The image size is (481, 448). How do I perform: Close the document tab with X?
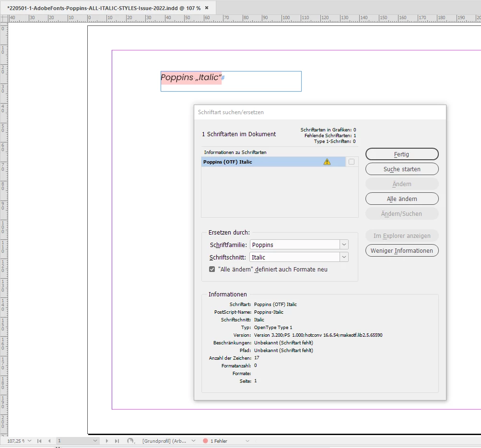tap(207, 8)
